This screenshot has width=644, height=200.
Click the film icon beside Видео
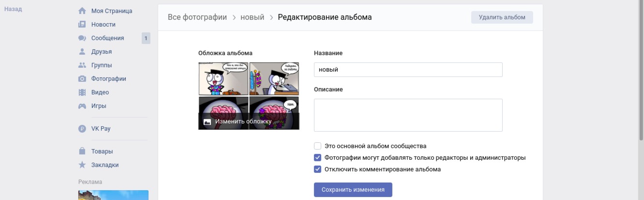pos(82,92)
